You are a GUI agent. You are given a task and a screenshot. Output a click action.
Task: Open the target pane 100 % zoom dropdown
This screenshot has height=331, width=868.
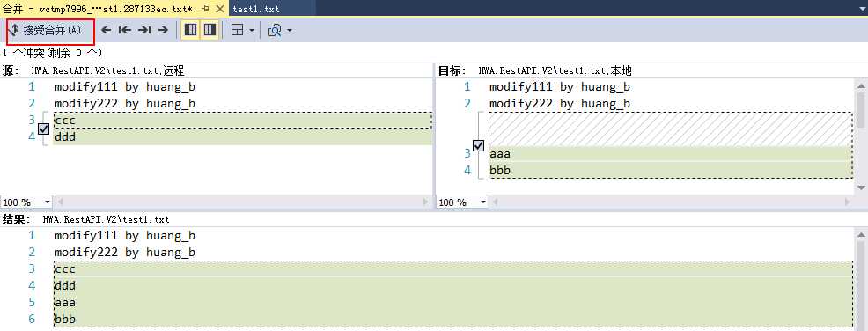[x=482, y=202]
